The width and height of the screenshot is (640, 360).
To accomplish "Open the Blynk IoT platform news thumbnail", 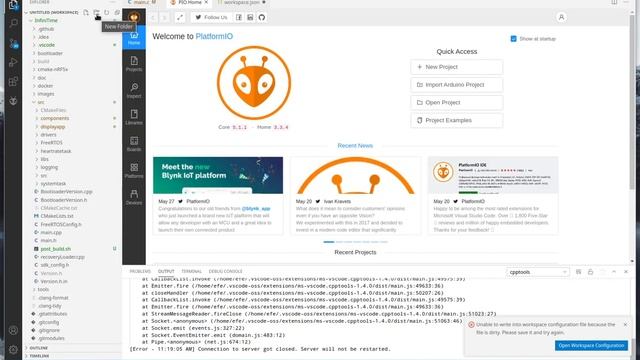I will click(x=218, y=175).
